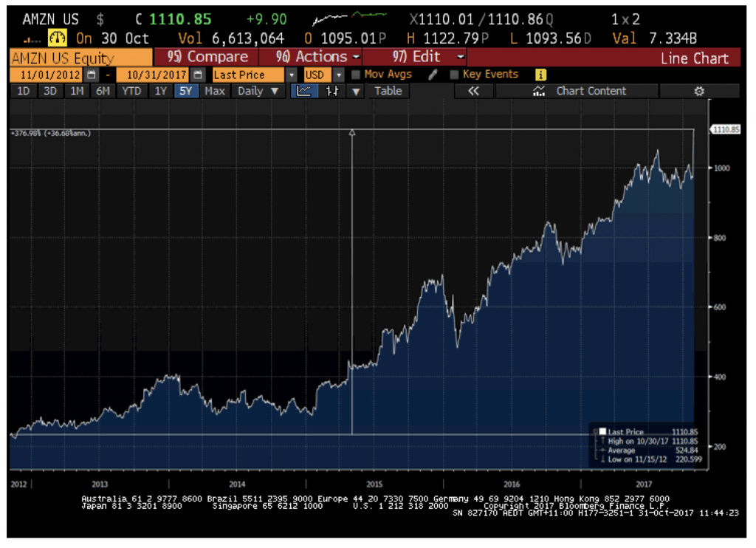Click the intraday sparkline thumbnail in the header
This screenshot has width=756, height=548.
point(350,18)
